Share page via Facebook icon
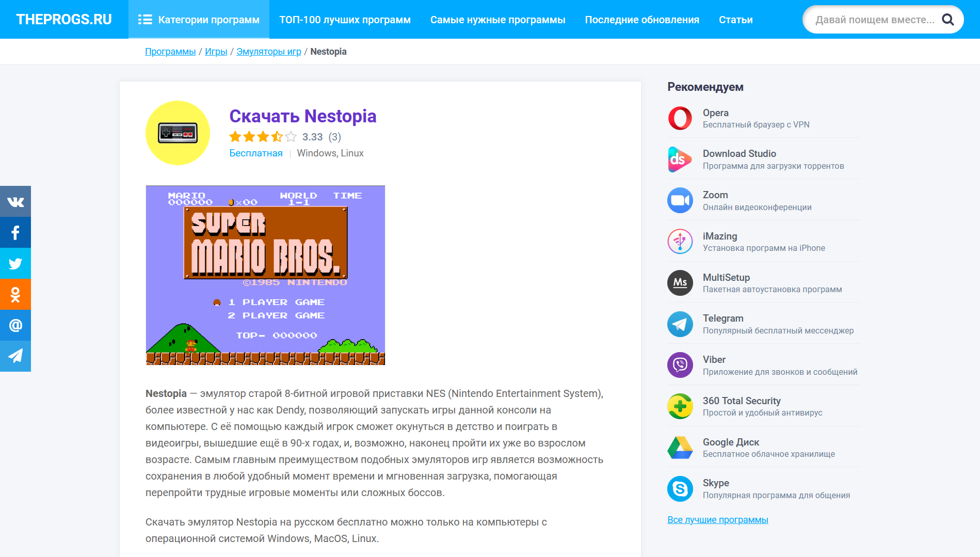Image resolution: width=980 pixels, height=557 pixels. [x=15, y=232]
